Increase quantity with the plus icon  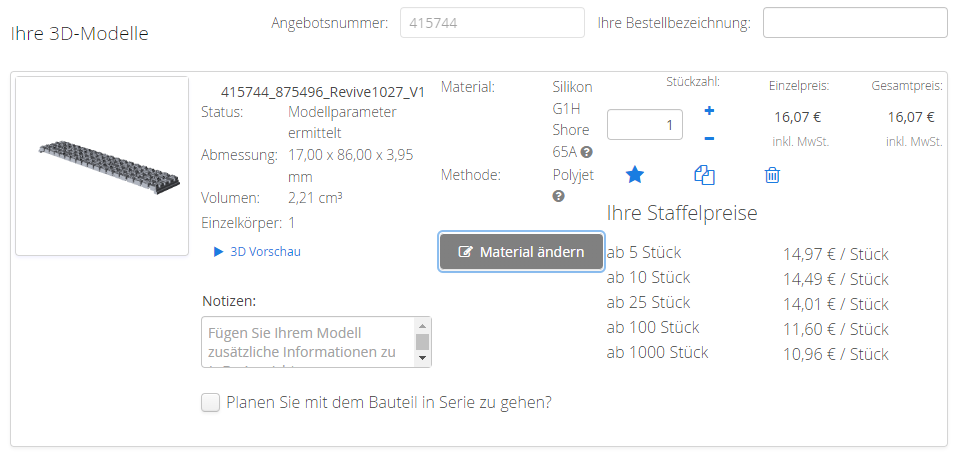coord(709,111)
